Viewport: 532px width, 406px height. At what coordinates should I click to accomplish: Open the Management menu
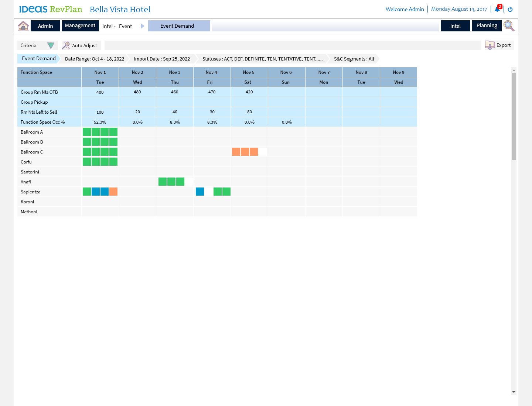point(80,26)
